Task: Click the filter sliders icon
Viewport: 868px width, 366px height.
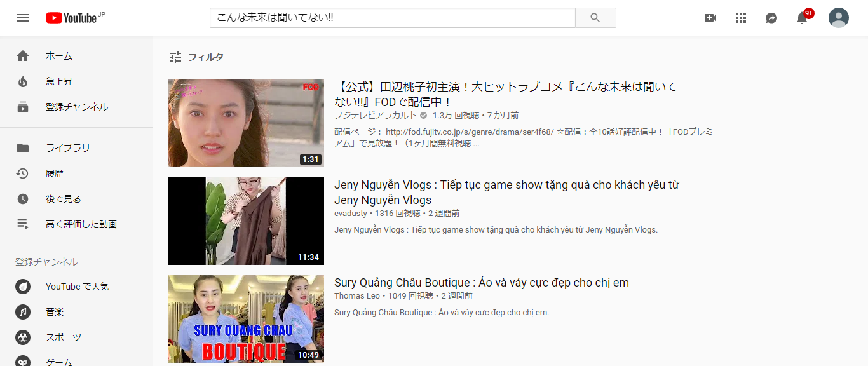Action: pyautogui.click(x=175, y=57)
